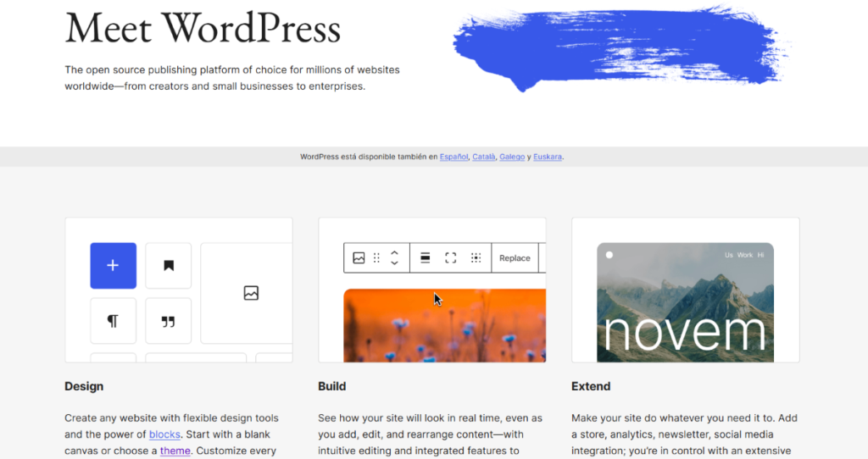Screen dimensions: 868x459
Task: Follow the blocks link in Design text
Action: [x=164, y=434]
